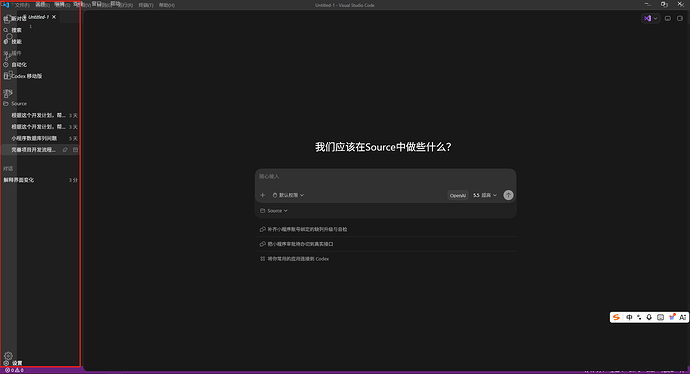Click the rightmost top-right layout icon

coord(680,18)
